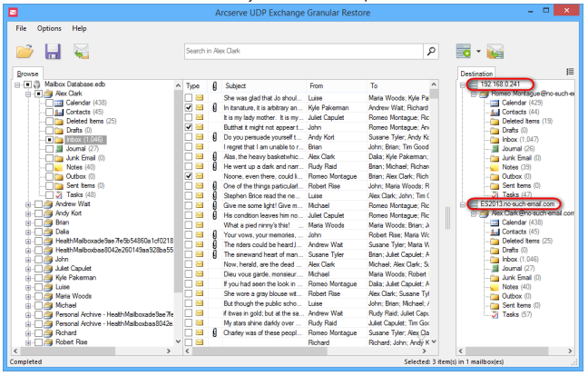The height and width of the screenshot is (376, 588).
Task: Sort by the Type column header
Action: (x=196, y=86)
